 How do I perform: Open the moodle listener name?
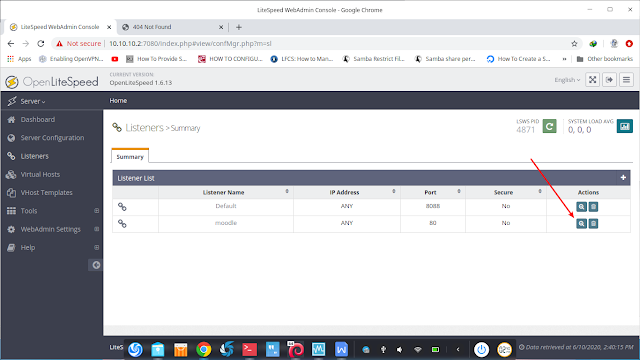[226, 223]
